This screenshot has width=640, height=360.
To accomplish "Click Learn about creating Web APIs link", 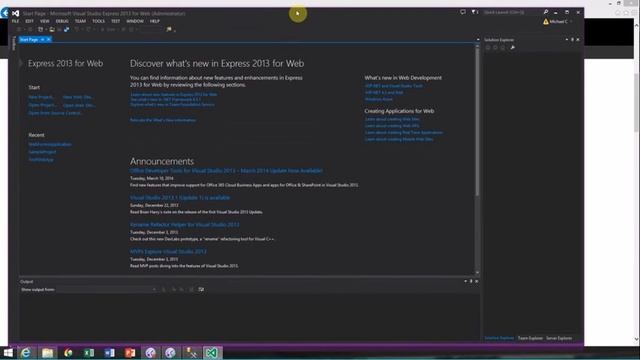I will (x=392, y=126).
